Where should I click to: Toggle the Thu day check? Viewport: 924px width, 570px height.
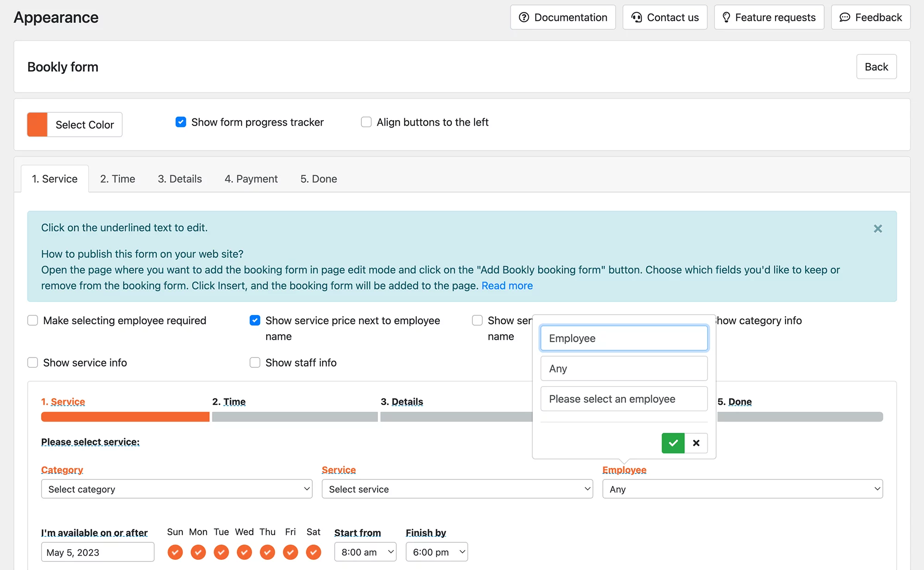267,552
